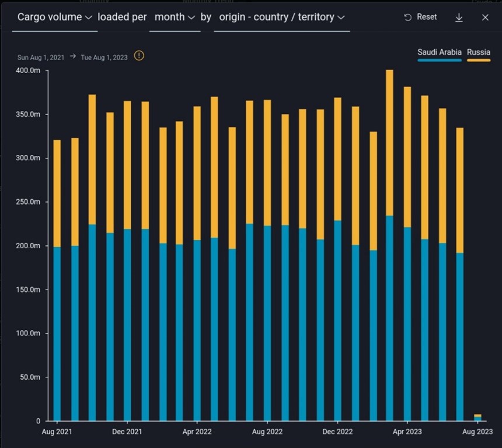
Task: Toggle the Saudi Arabia legend series
Action: [x=439, y=53]
